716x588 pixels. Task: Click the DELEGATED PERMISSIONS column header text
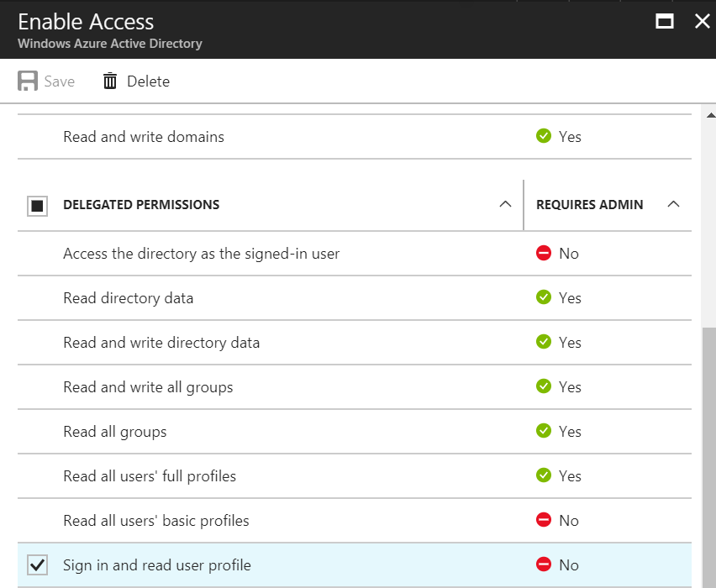[x=141, y=204]
